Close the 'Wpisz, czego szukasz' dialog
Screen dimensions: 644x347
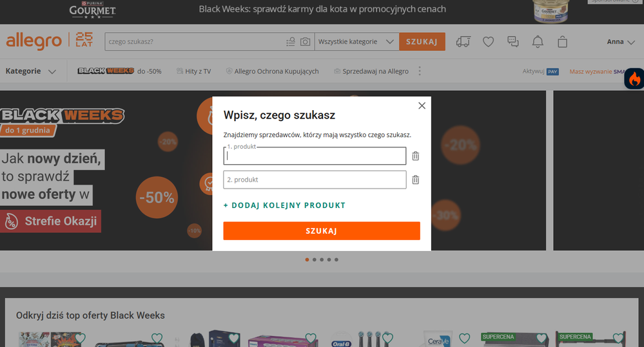(x=422, y=106)
